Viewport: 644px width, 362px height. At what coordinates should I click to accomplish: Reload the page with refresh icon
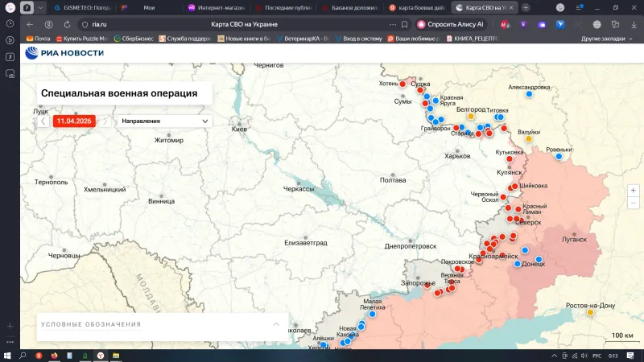tap(69, 24)
